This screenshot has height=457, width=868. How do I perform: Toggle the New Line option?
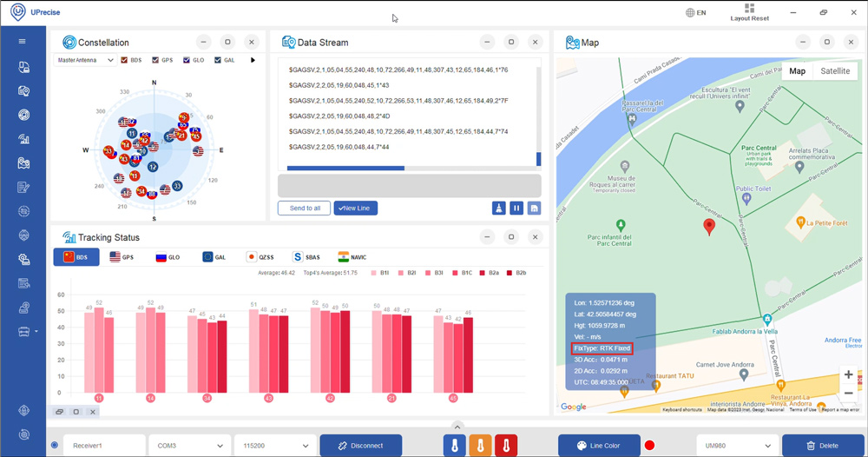pos(356,209)
